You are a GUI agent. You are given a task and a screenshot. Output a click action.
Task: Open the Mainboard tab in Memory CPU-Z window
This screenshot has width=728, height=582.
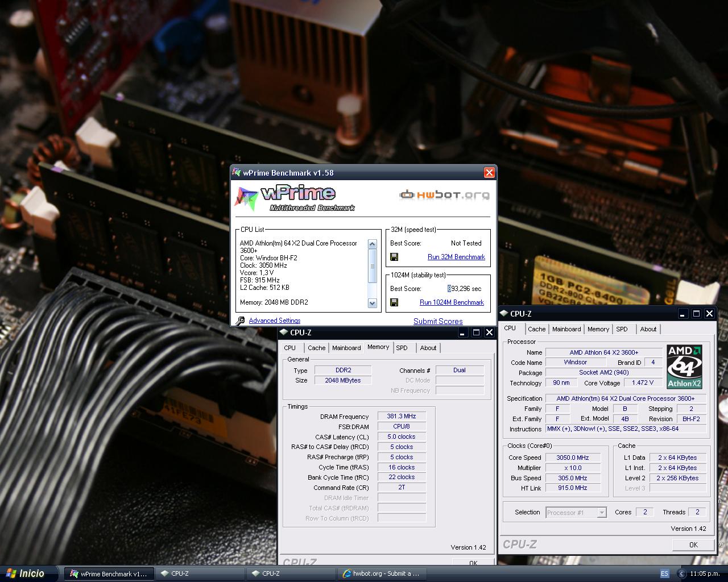346,348
